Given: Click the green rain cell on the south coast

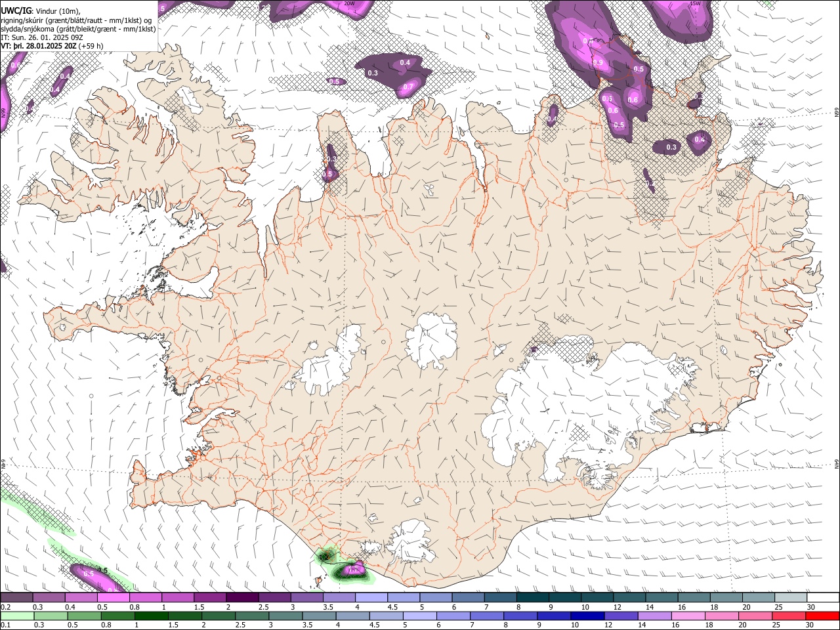Looking at the screenshot, I should (x=325, y=556).
